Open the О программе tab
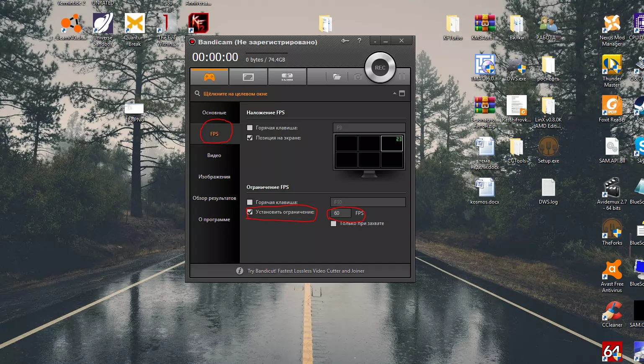 pyautogui.click(x=214, y=219)
